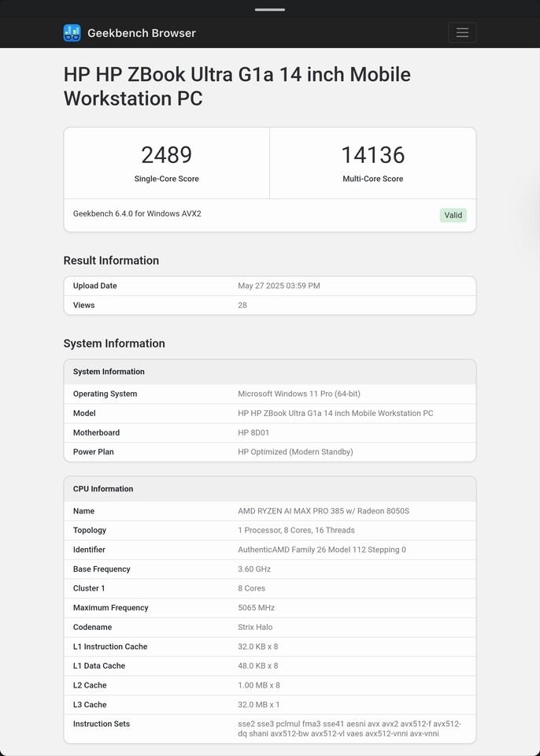Viewport: 540px width, 756px height.
Task: Click the Geekbench 6.4.0 for Windows AVX2 text
Action: click(137, 213)
